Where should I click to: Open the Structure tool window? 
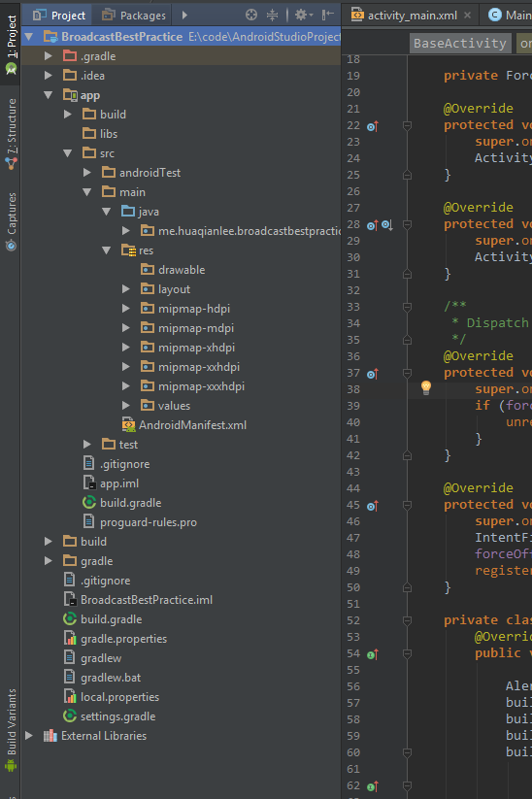click(11, 135)
